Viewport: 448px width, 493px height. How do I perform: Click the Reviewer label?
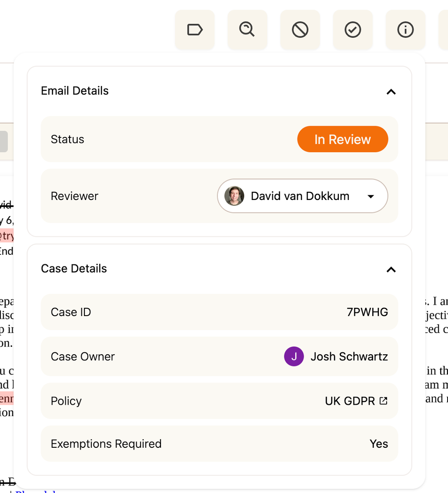[74, 196]
